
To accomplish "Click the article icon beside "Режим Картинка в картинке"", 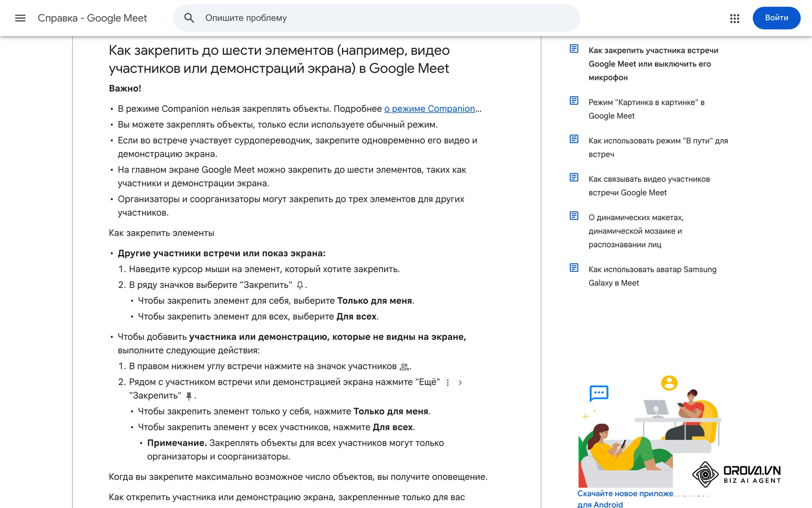I will click(574, 101).
